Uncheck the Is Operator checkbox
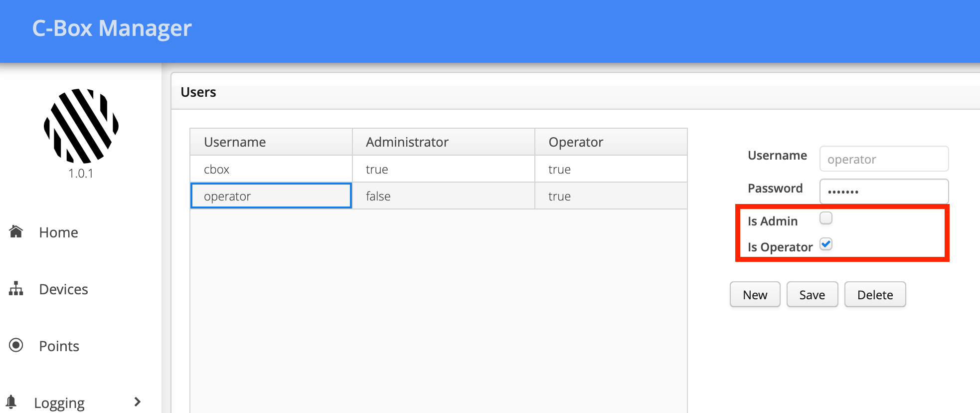The height and width of the screenshot is (413, 980). click(826, 244)
